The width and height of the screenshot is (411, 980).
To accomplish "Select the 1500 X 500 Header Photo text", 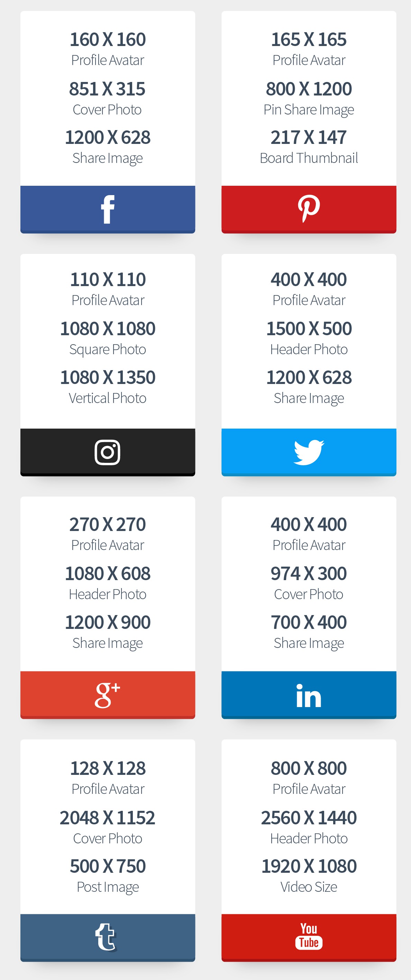I will click(309, 338).
